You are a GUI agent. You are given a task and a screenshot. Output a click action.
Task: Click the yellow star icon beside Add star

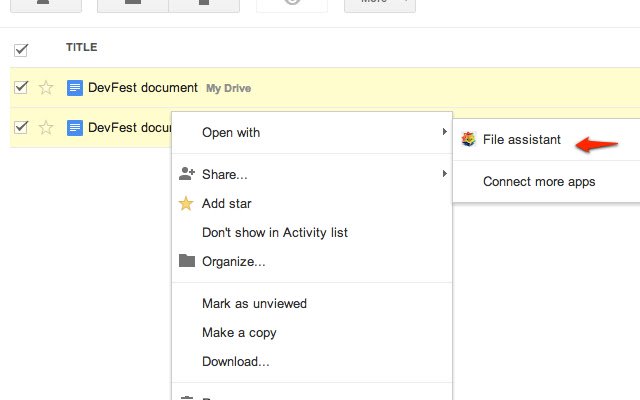pyautogui.click(x=186, y=203)
